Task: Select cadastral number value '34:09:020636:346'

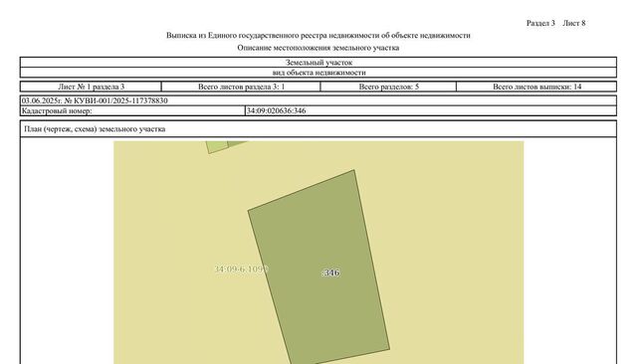Action: [277, 110]
